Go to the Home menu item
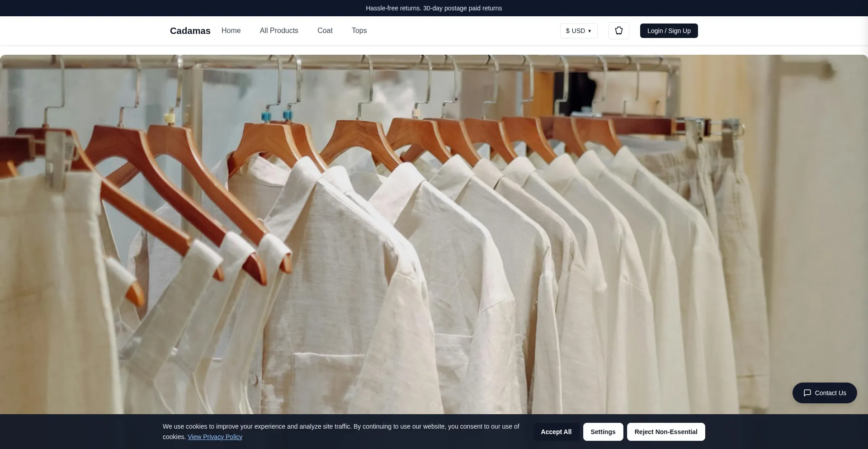The height and width of the screenshot is (449, 868). pos(231,30)
